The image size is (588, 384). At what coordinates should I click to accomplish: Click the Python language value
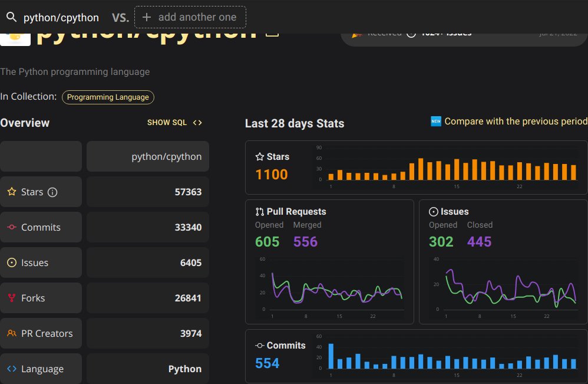click(185, 369)
